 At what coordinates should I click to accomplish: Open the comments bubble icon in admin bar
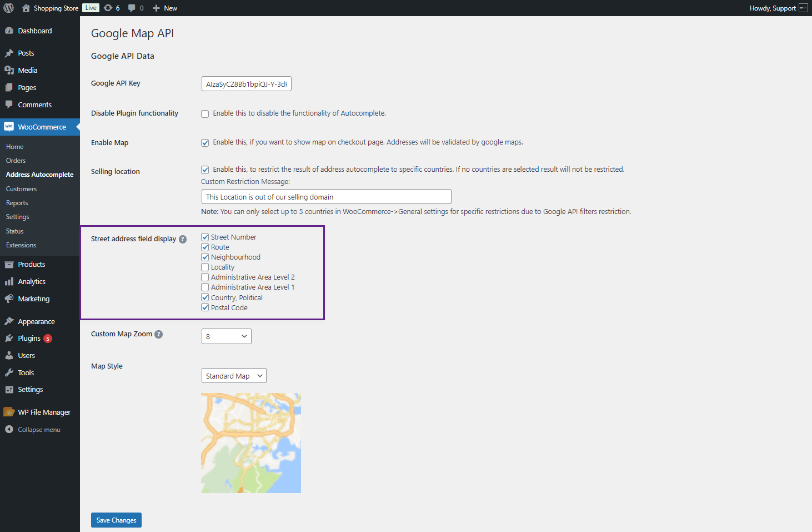[133, 8]
